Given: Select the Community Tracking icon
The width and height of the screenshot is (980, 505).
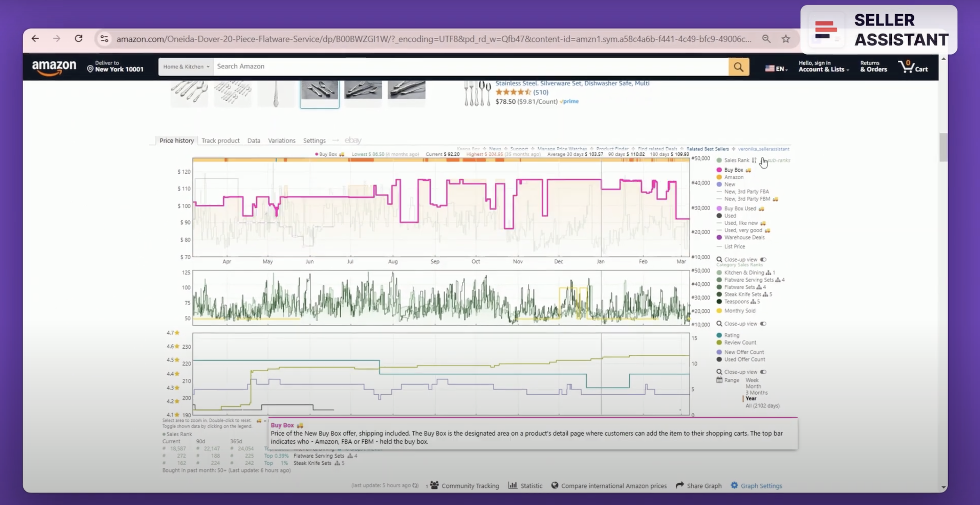Looking at the screenshot, I should [434, 485].
